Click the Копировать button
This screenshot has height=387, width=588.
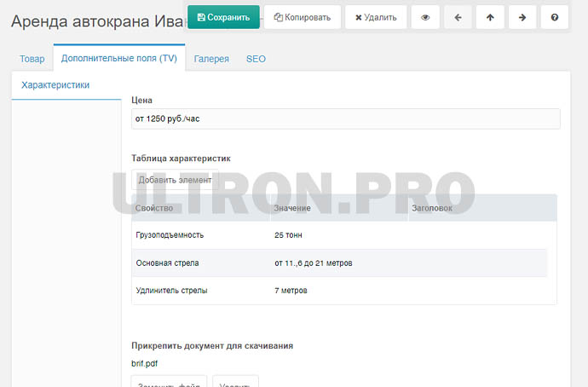click(303, 17)
